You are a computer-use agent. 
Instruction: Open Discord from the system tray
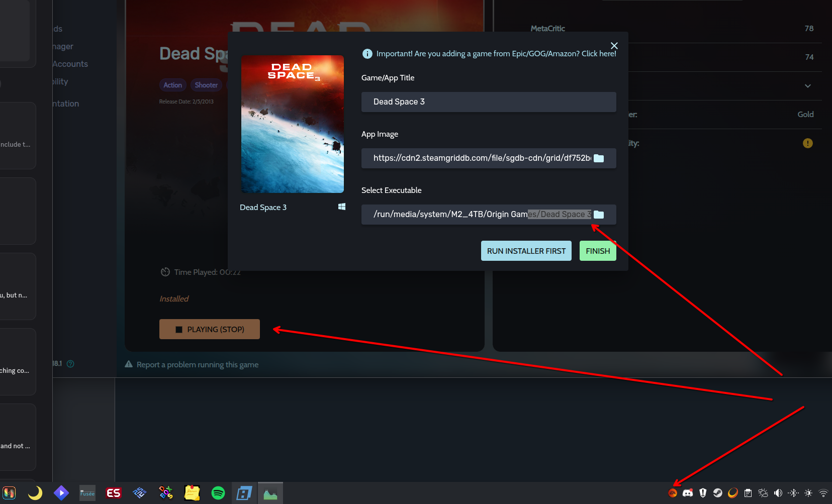[x=688, y=493]
